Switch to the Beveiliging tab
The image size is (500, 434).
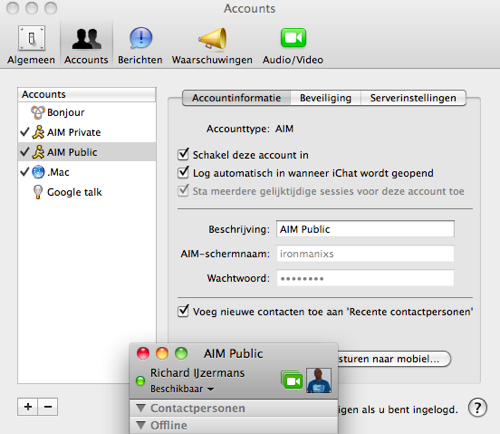326,98
